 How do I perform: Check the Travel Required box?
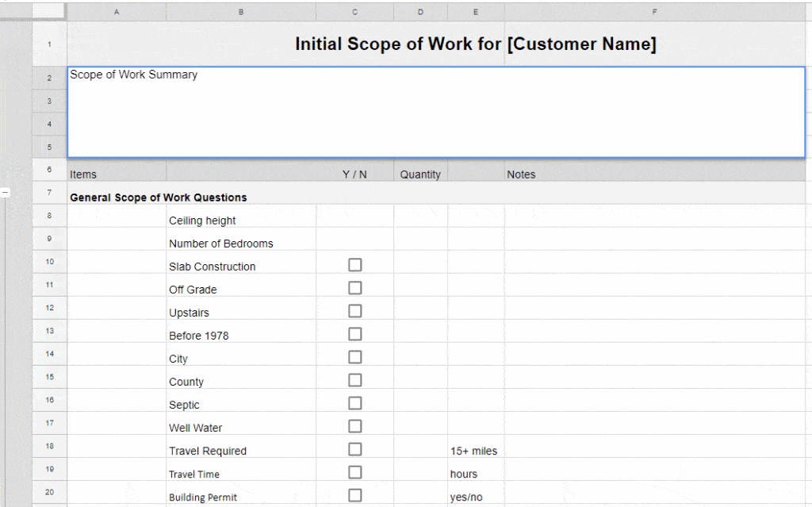click(x=354, y=449)
